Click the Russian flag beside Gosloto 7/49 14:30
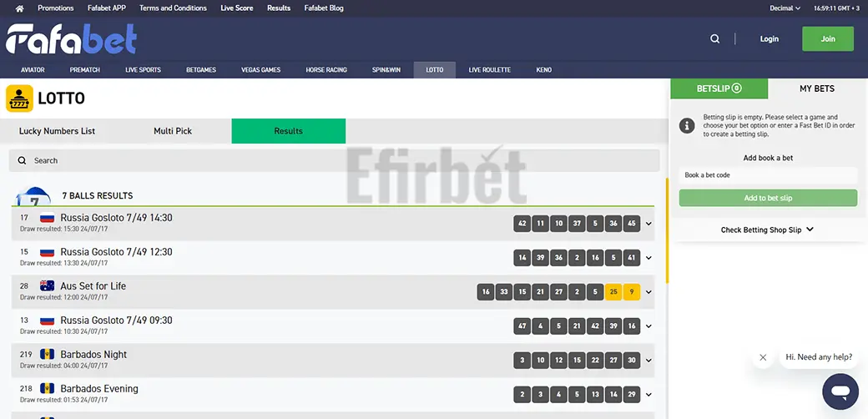This screenshot has width=868, height=419. point(47,218)
